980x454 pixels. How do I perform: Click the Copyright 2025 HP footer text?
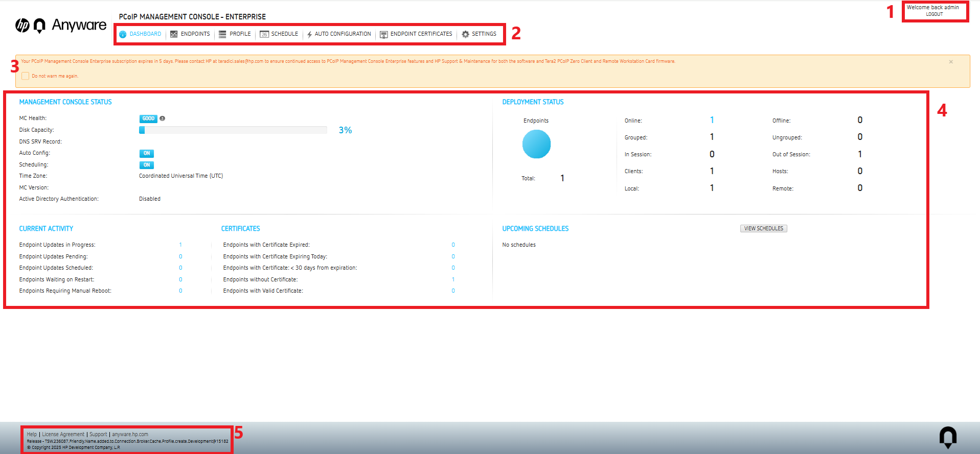pos(74,447)
